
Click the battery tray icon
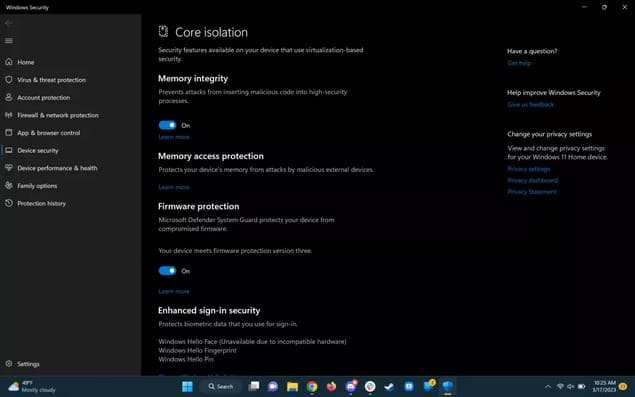(582, 386)
